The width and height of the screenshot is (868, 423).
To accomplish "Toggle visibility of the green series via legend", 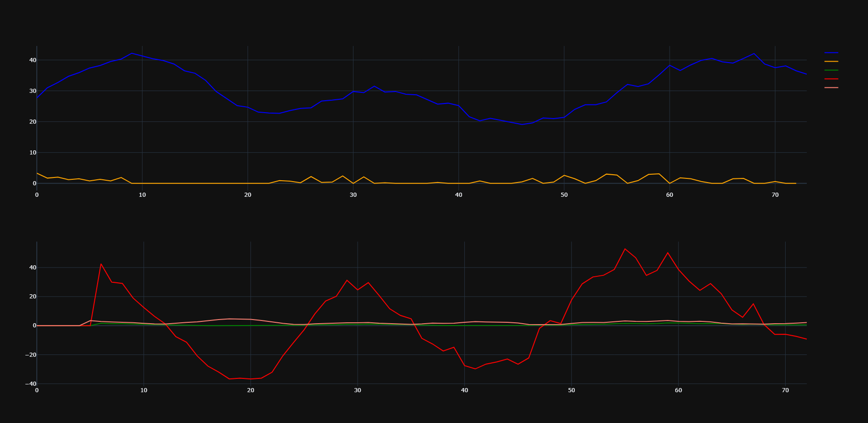I will point(831,70).
